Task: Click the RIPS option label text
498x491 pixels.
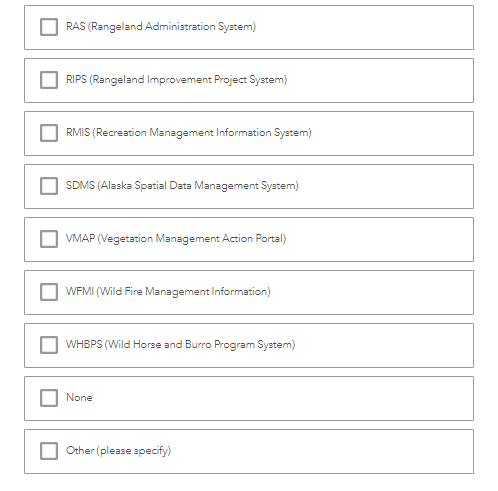Action: click(176, 80)
